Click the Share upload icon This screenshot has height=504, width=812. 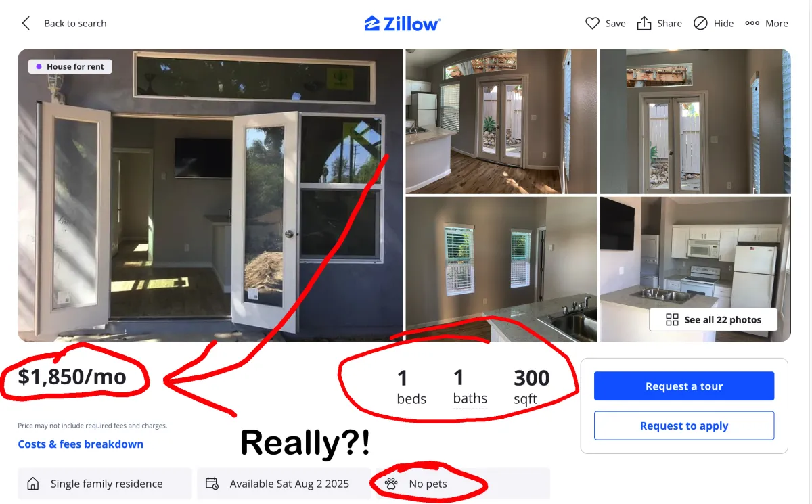644,23
